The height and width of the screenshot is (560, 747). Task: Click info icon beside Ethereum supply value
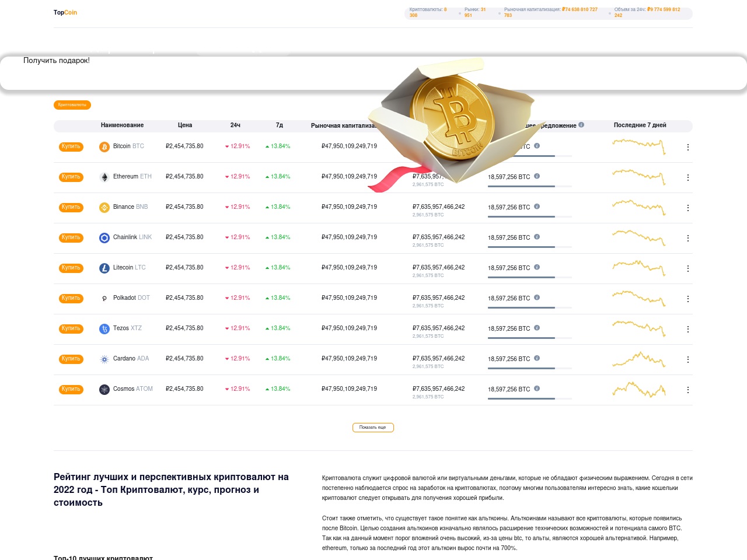(x=537, y=176)
